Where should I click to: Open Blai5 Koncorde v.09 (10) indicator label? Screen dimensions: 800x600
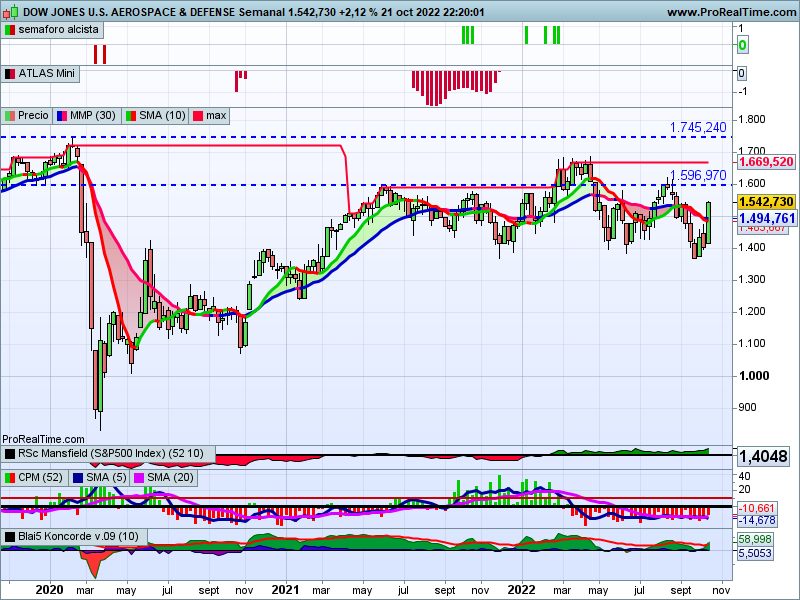pos(78,536)
